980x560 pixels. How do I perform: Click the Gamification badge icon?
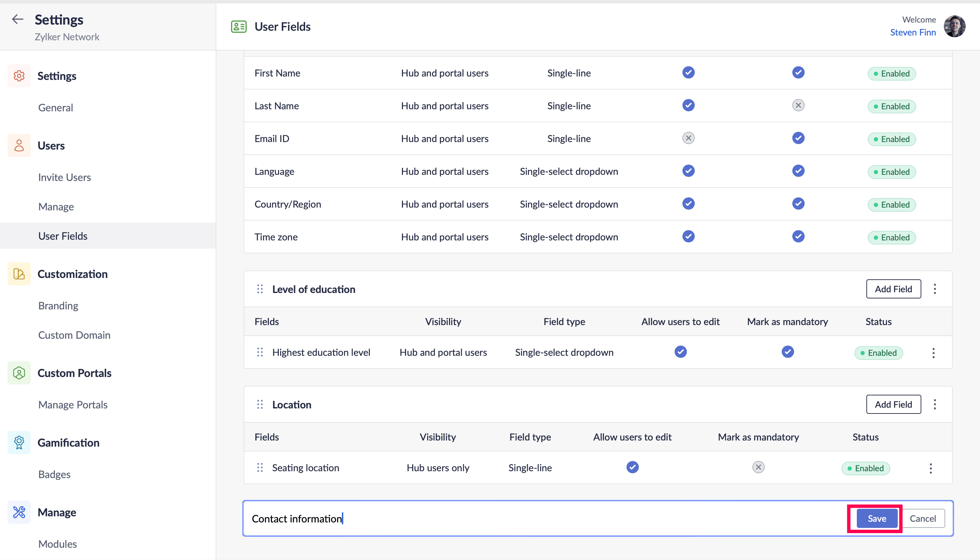coord(19,442)
